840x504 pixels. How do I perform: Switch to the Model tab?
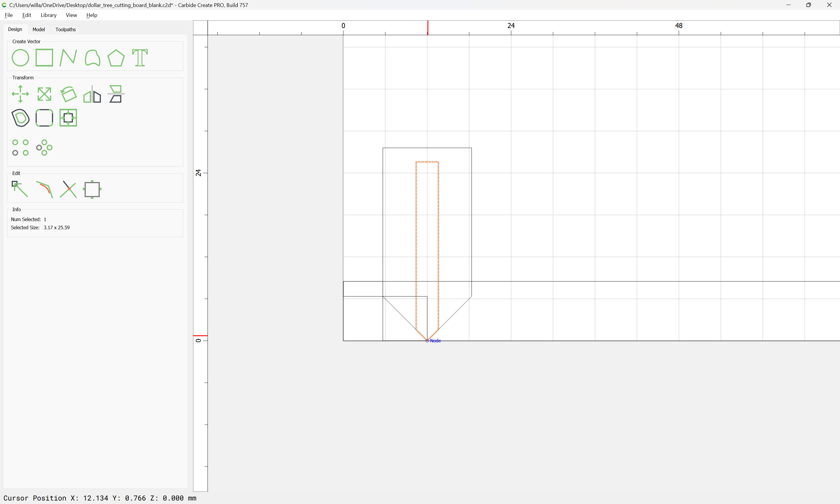(39, 29)
